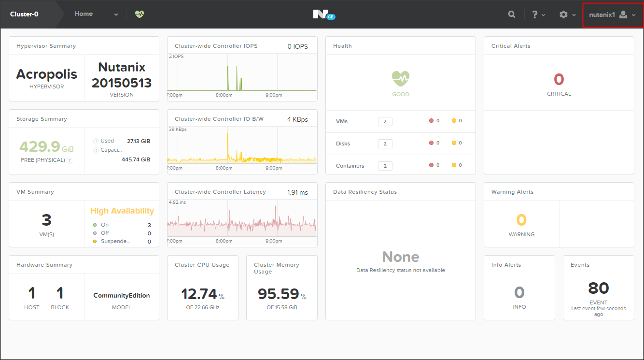The image size is (644, 360).
Task: Select the Cluster-0 breadcrumb tab
Action: point(24,14)
